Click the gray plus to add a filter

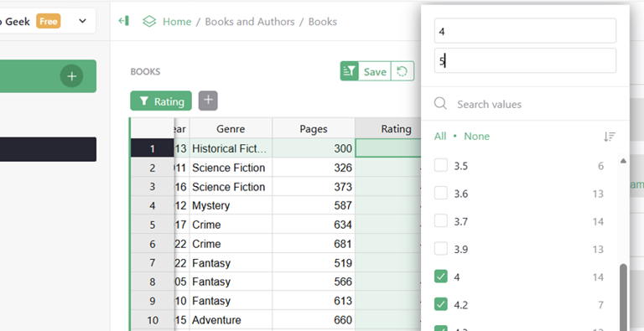click(208, 101)
